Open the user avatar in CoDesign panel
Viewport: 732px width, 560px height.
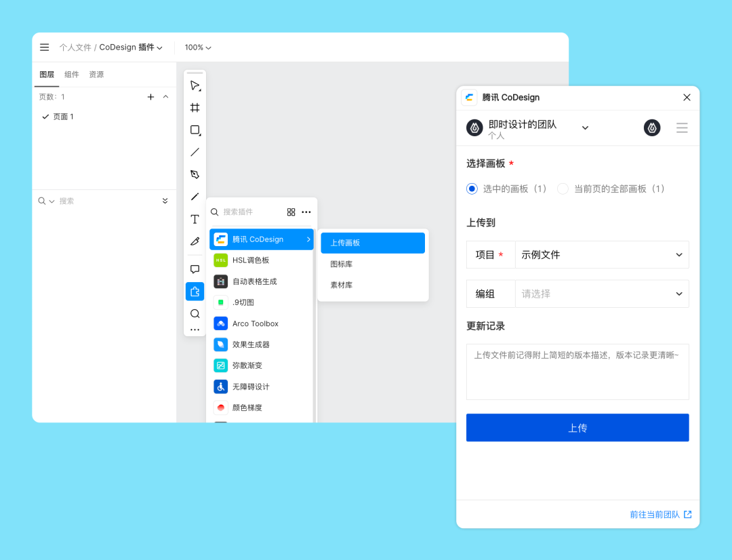(652, 127)
